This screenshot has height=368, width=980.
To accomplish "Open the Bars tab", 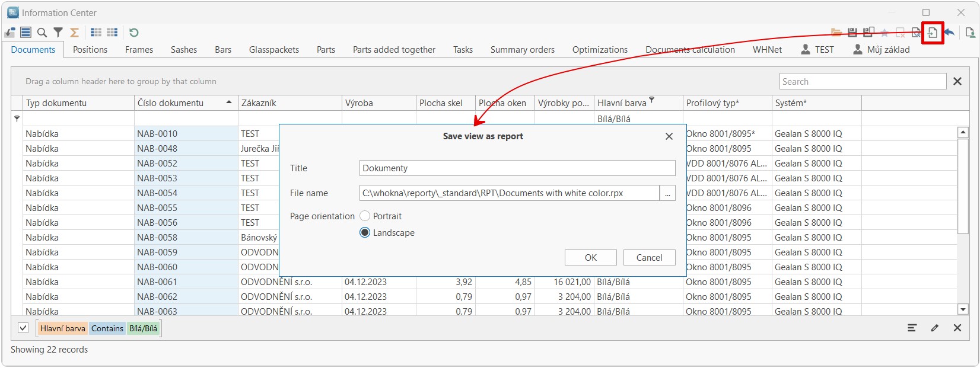I will click(223, 50).
